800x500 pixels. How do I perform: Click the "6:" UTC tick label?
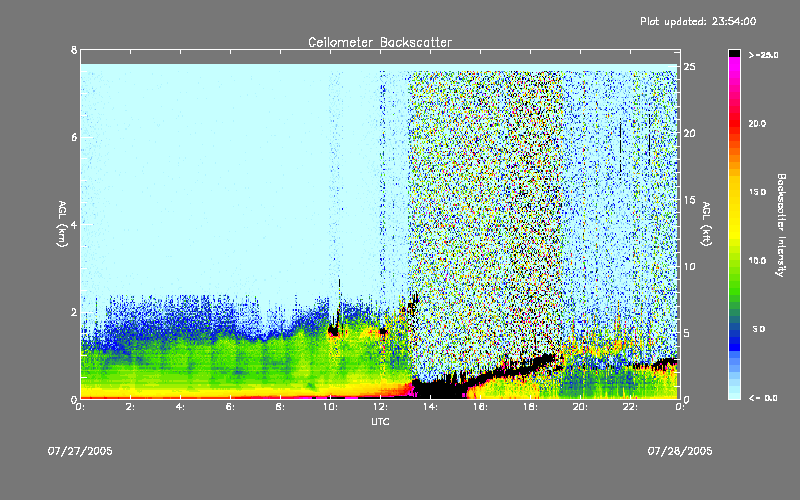click(231, 407)
